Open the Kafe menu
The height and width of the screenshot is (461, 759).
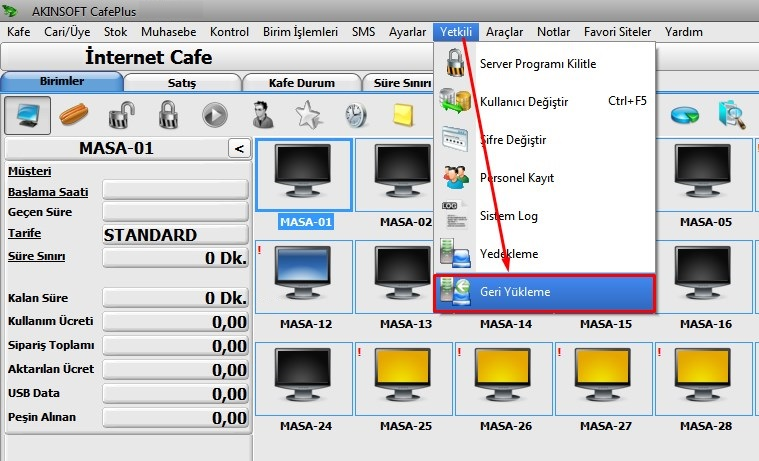coord(18,32)
